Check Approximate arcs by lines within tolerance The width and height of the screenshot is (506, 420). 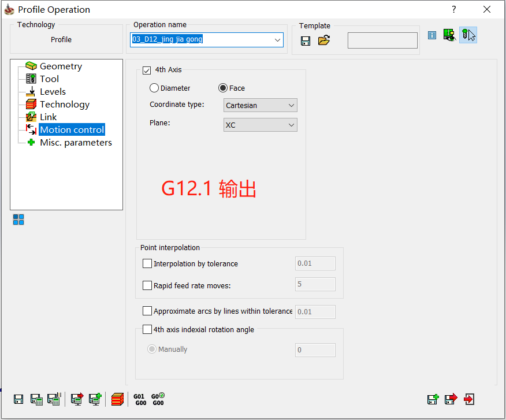(147, 311)
